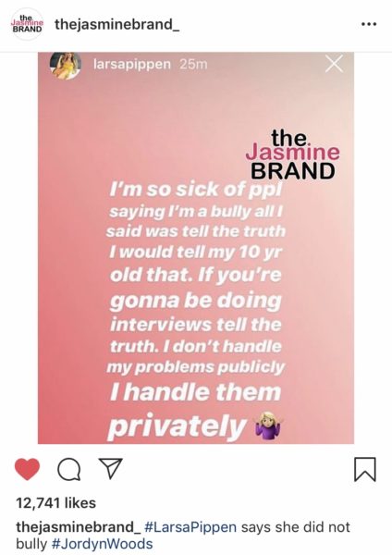
Task: Open the three-dot post options menu
Action: coord(369,24)
